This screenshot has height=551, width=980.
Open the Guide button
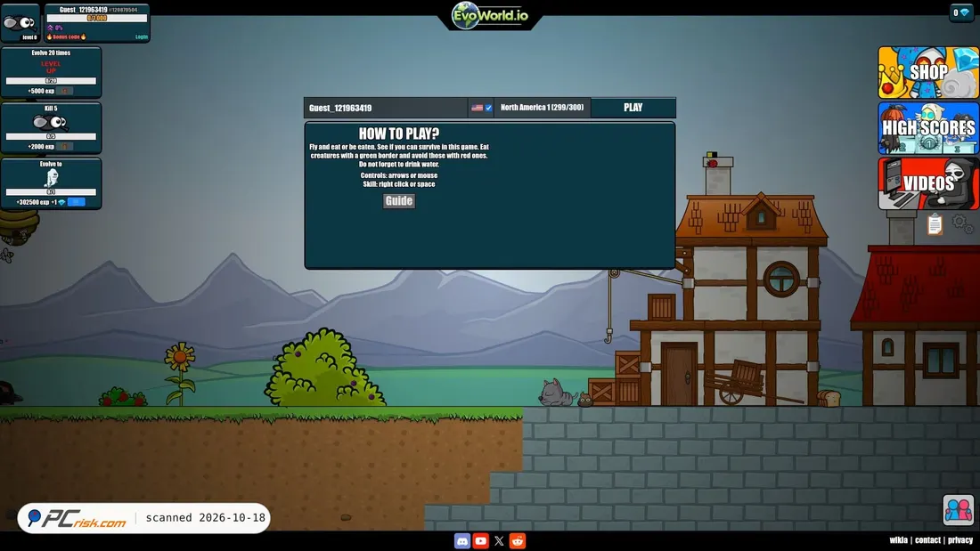tap(399, 200)
